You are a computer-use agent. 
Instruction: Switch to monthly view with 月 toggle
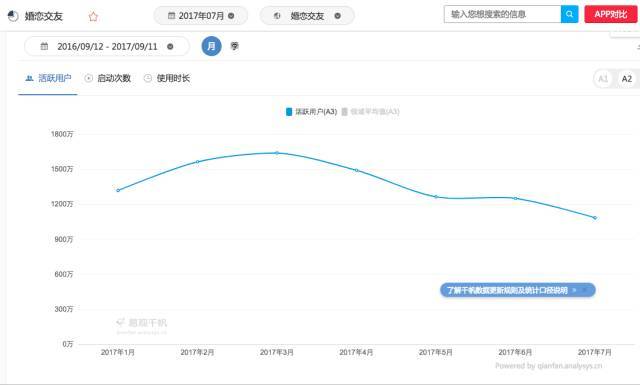[211, 46]
